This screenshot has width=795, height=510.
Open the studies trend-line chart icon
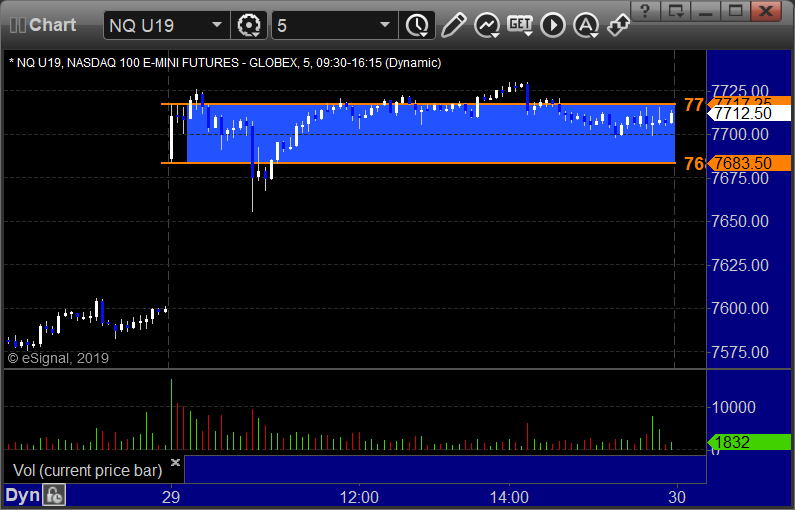pyautogui.click(x=487, y=25)
